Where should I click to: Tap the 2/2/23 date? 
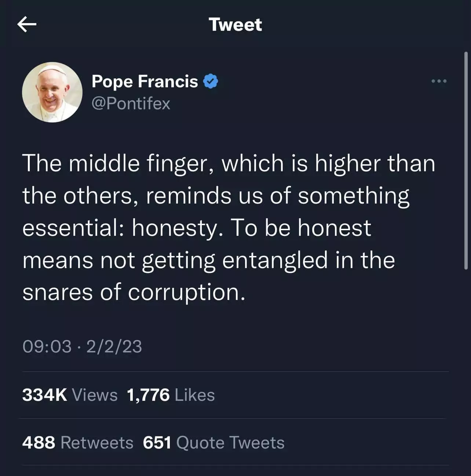pos(114,347)
